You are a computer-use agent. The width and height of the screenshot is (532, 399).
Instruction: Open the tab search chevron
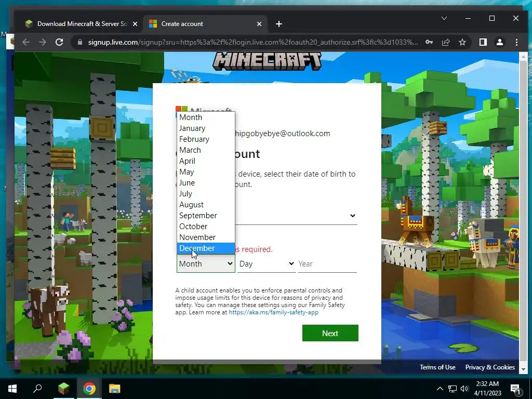pyautogui.click(x=444, y=18)
